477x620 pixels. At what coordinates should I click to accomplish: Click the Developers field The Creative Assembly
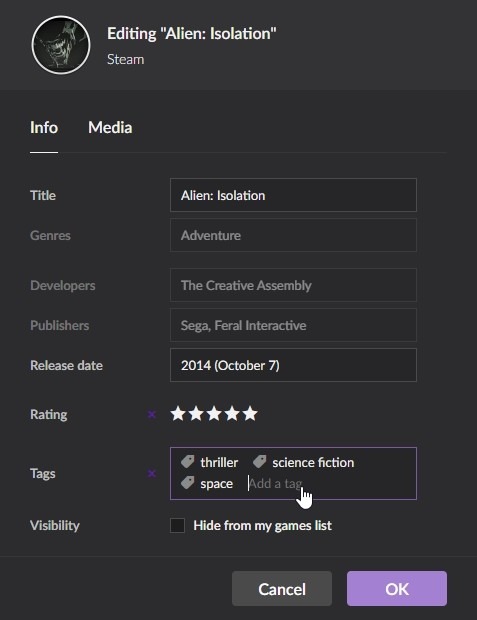coord(293,285)
